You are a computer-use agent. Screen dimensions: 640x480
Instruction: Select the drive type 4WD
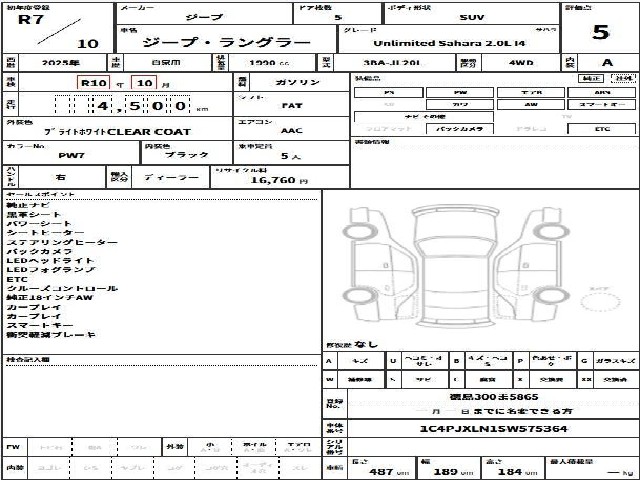[521, 63]
